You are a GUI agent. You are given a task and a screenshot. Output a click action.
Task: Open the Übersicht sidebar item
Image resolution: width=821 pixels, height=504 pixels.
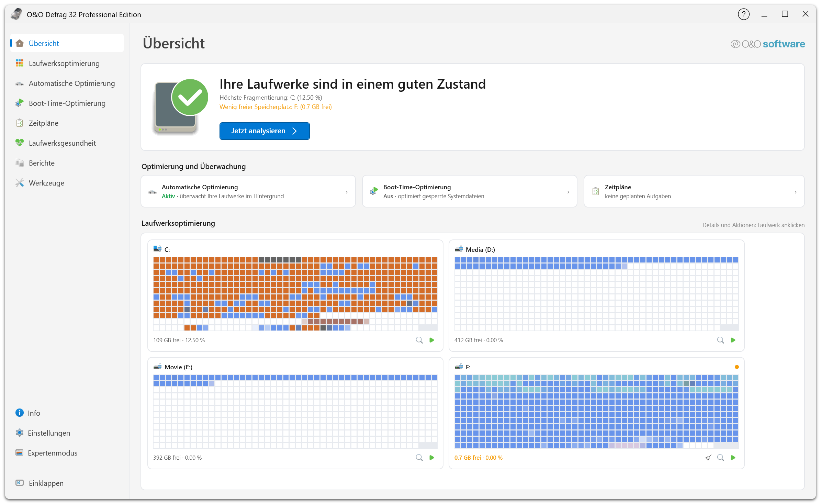coord(67,43)
